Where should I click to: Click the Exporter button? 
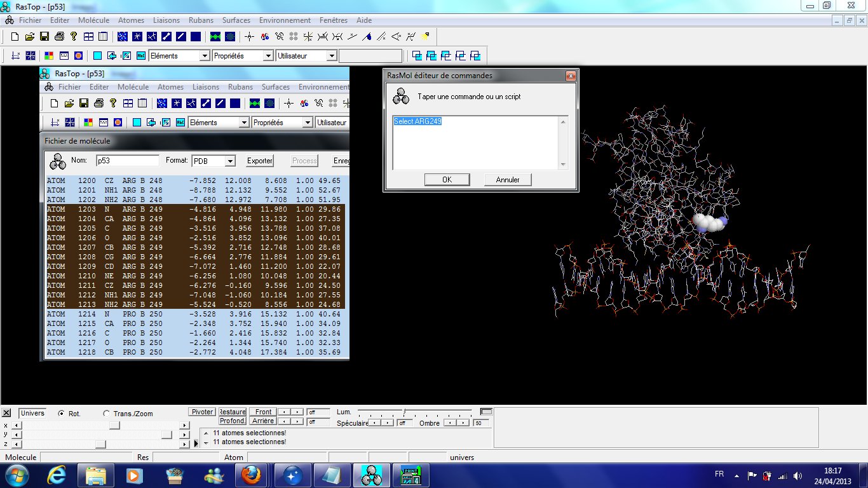[x=259, y=161]
